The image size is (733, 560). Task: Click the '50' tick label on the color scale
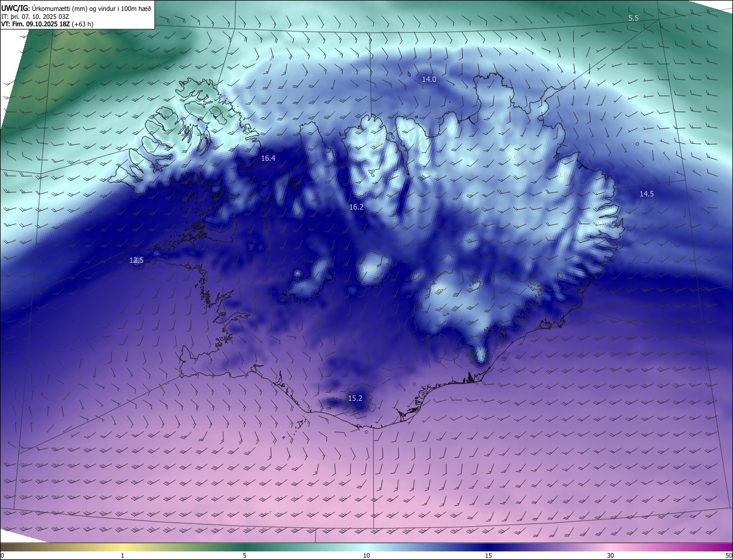click(x=728, y=555)
